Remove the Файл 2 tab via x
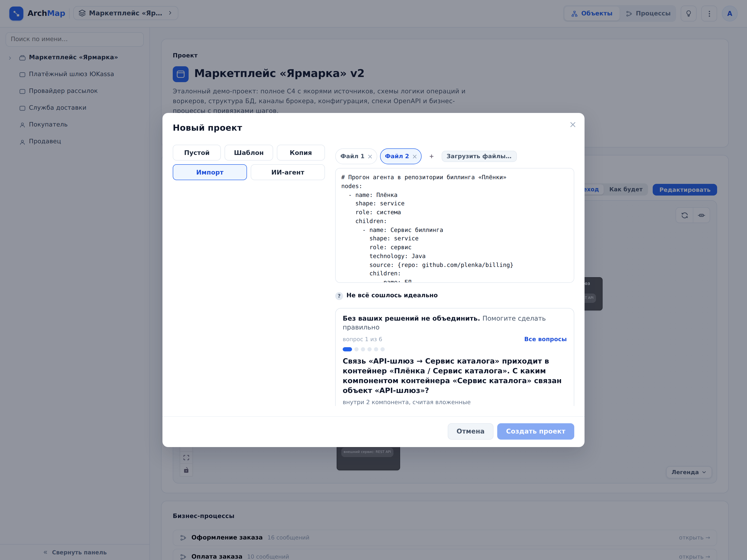Viewport: 747px width, 560px height. tap(415, 157)
